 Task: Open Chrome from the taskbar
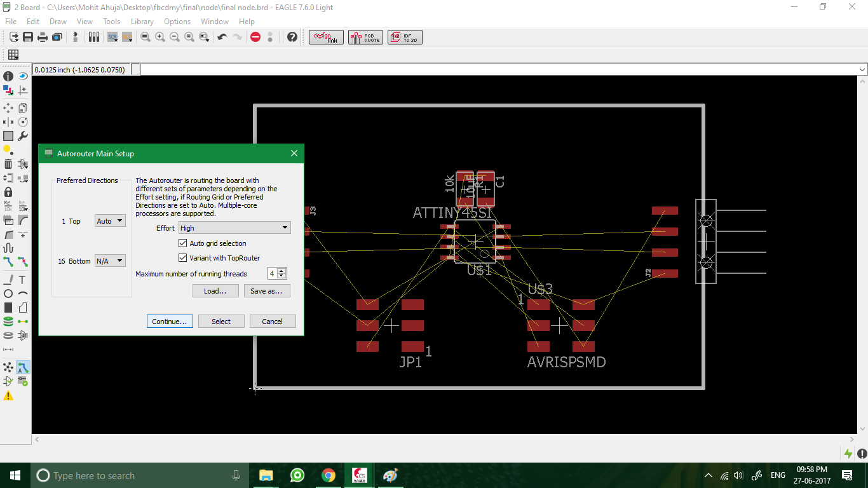[328, 475]
